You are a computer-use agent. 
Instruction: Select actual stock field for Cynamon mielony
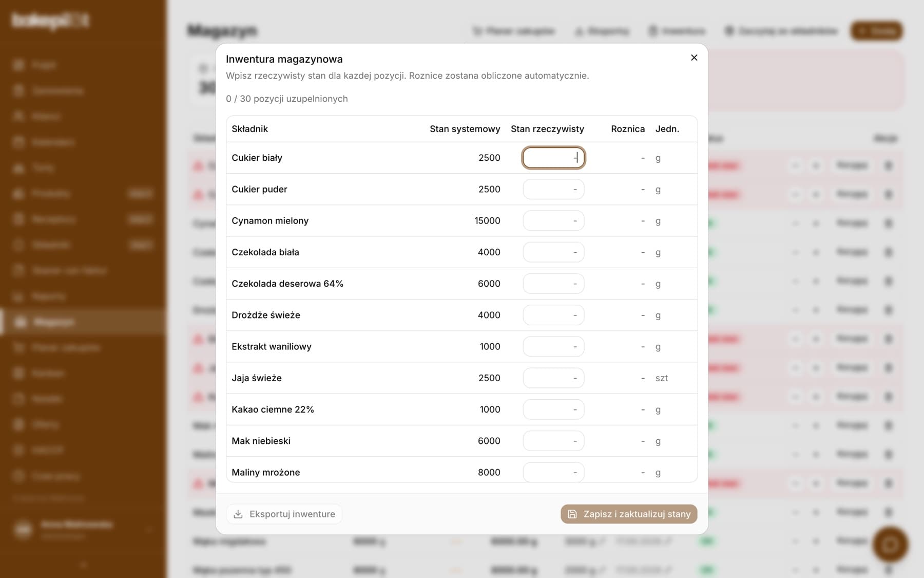553,221
